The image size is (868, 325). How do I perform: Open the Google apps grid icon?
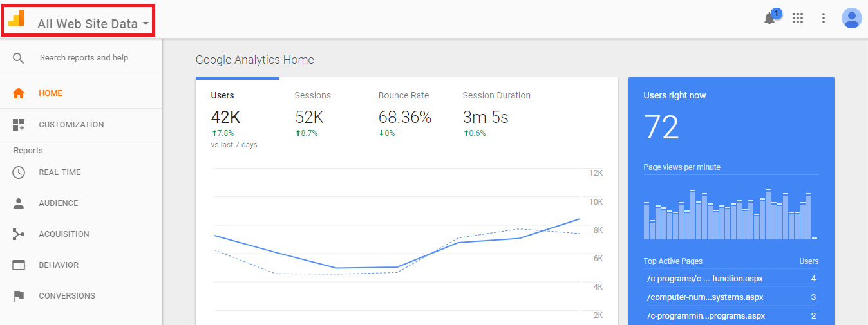[798, 18]
